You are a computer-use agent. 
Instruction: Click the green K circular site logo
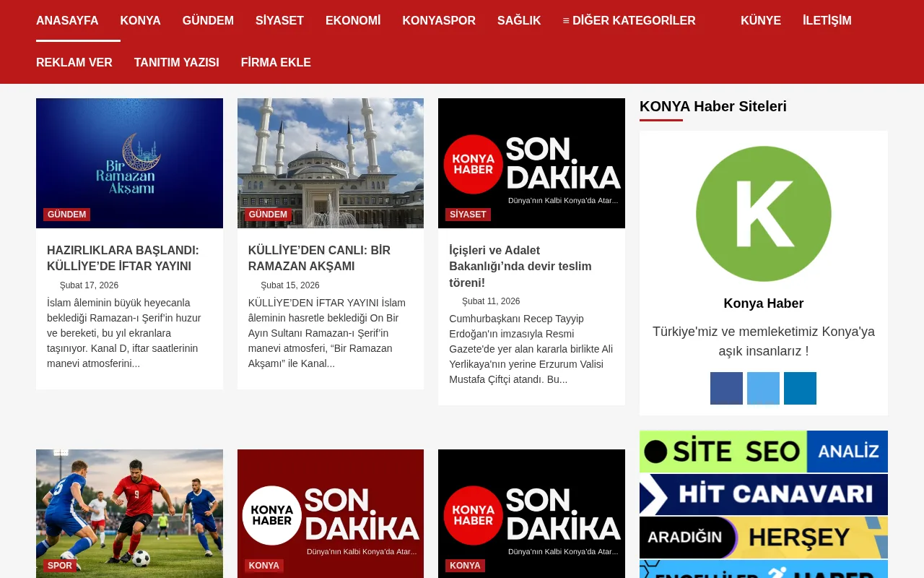[x=763, y=213]
